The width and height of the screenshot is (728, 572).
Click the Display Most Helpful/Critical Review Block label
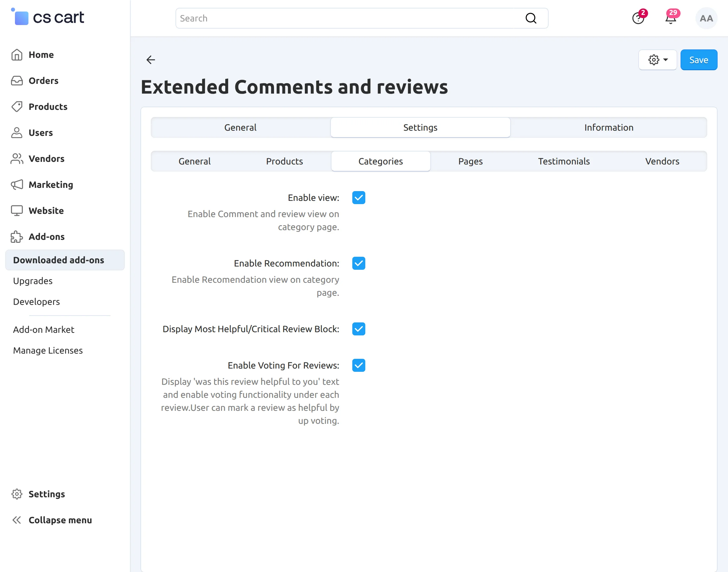(x=251, y=329)
